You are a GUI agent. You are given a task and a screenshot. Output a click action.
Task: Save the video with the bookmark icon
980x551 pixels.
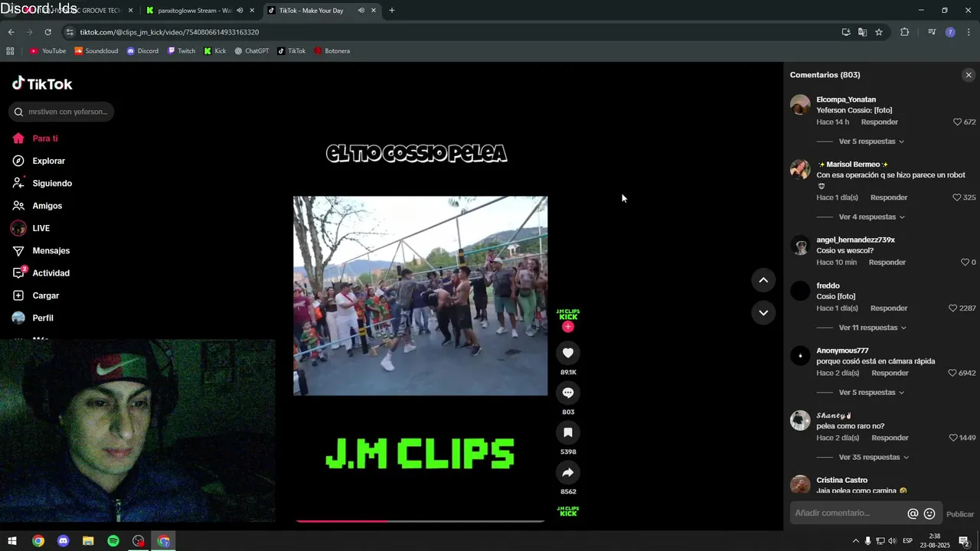coord(568,432)
